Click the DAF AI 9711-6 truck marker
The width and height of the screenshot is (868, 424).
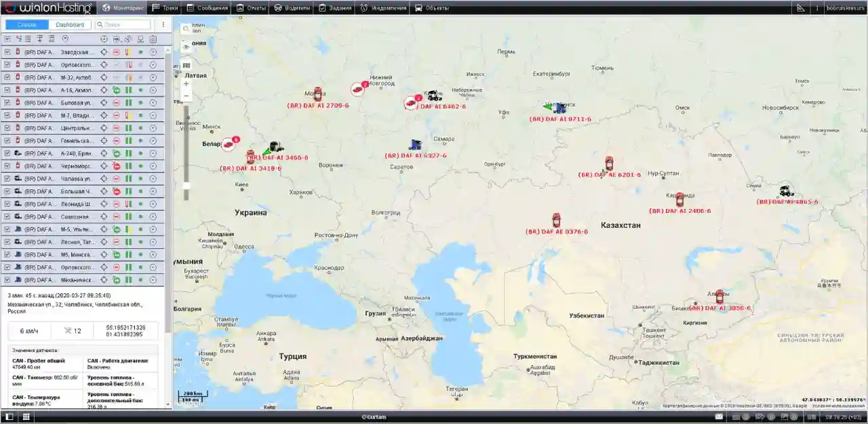click(559, 108)
